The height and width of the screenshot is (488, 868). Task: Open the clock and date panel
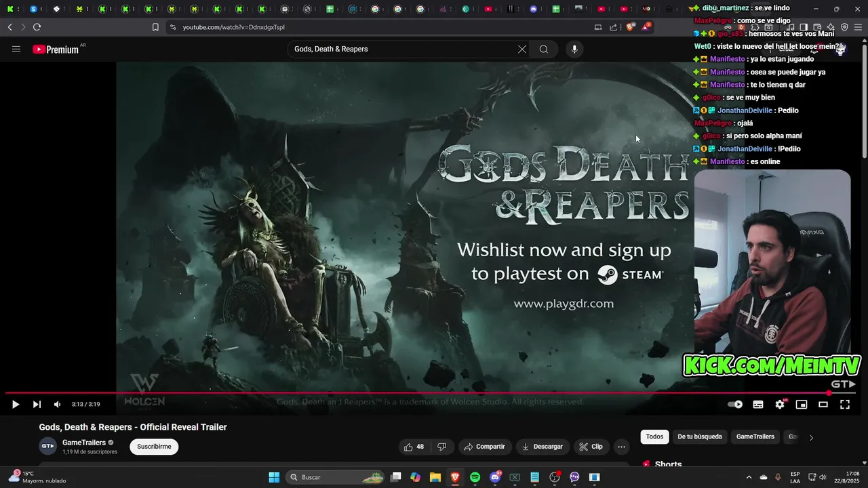tap(848, 477)
